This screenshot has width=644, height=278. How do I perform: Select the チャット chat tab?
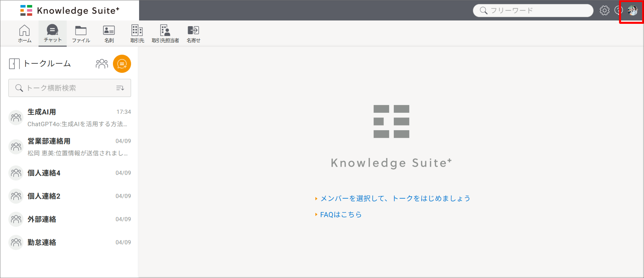[52, 34]
